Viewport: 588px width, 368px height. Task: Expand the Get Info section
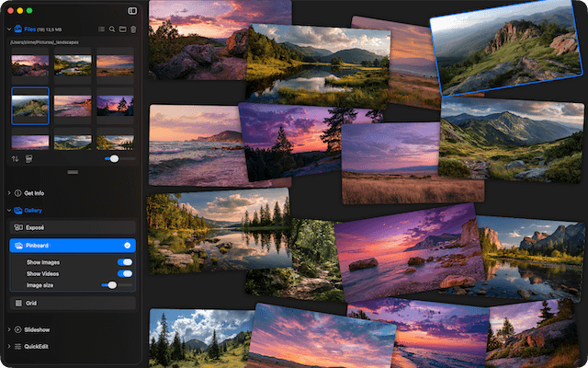(8, 193)
